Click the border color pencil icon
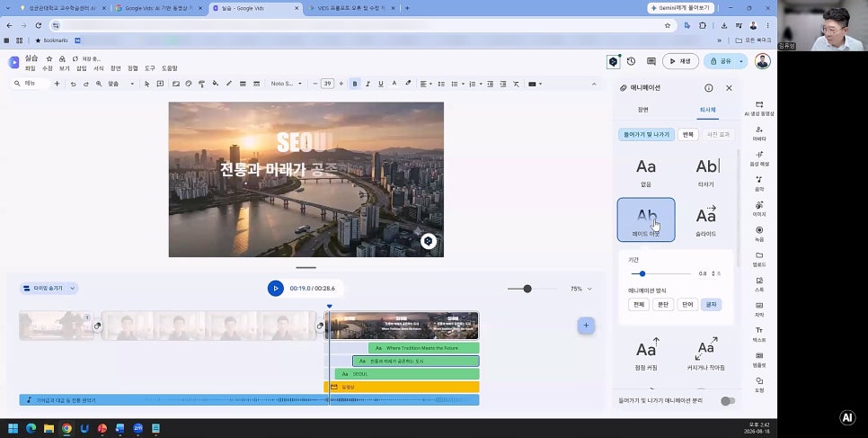The width and height of the screenshot is (868, 438). (x=228, y=84)
